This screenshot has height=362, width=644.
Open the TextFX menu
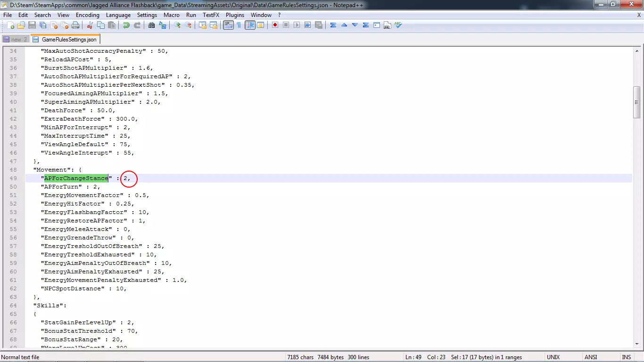click(x=211, y=15)
